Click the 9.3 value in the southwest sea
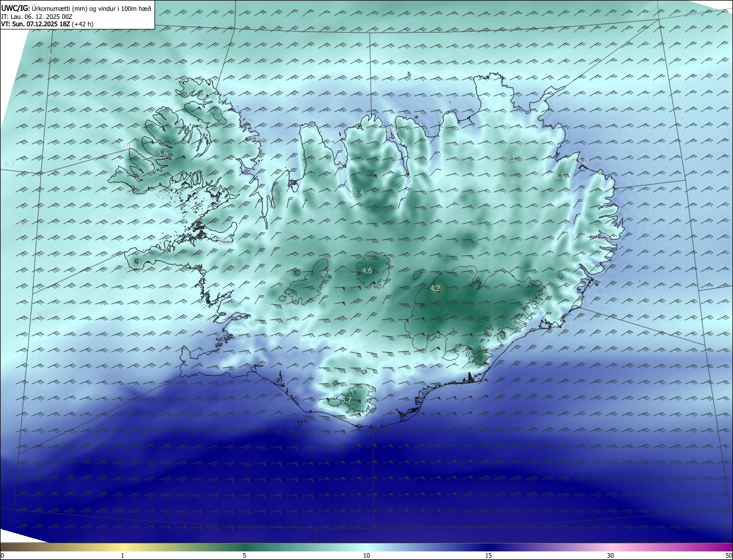 pyautogui.click(x=41, y=314)
